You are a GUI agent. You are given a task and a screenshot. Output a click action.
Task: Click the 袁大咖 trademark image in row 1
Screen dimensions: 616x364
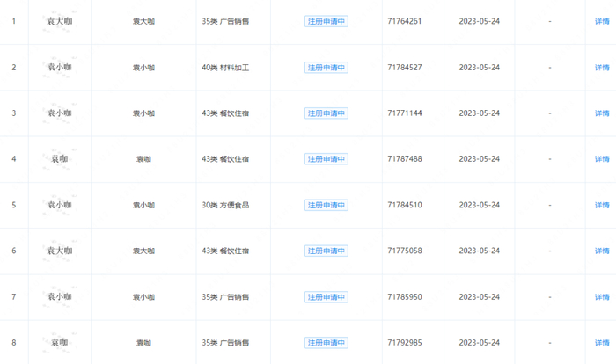(60, 21)
